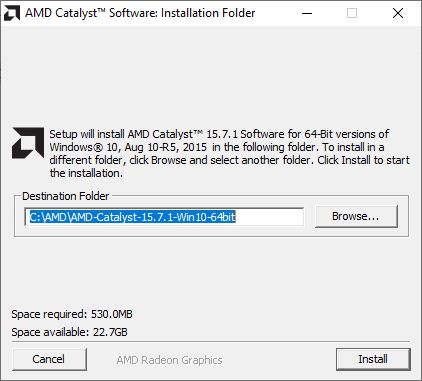Click the large AMD arrow logo beside setup text
This screenshot has width=422, height=381.
[x=28, y=143]
